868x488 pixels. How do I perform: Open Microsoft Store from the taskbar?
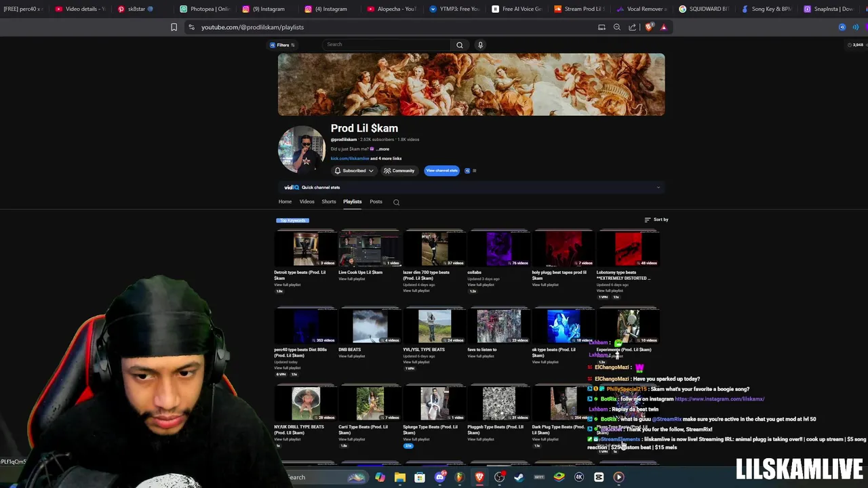pyautogui.click(x=420, y=477)
